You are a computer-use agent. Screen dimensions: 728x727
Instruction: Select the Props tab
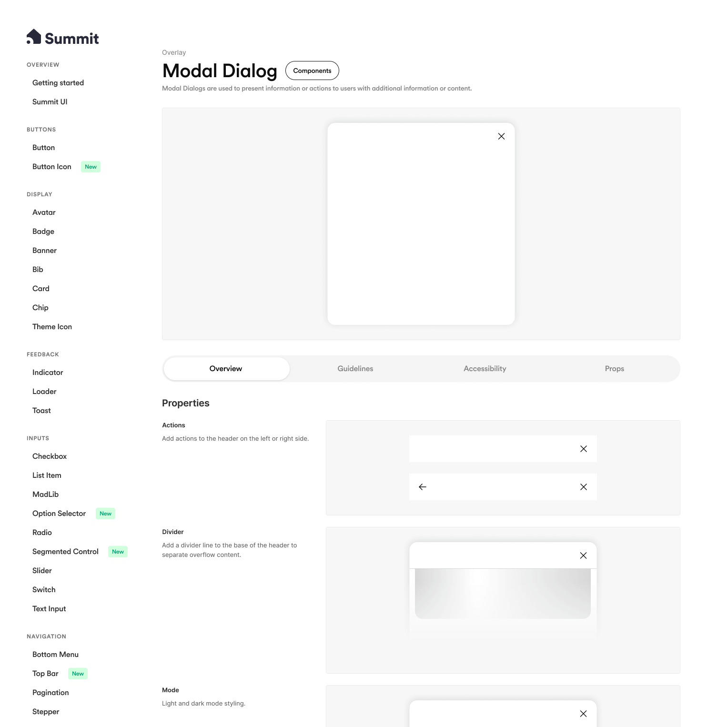click(x=614, y=369)
